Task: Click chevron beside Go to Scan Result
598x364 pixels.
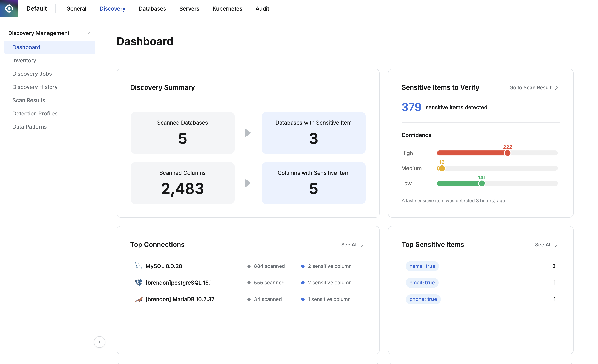Action: (557, 88)
